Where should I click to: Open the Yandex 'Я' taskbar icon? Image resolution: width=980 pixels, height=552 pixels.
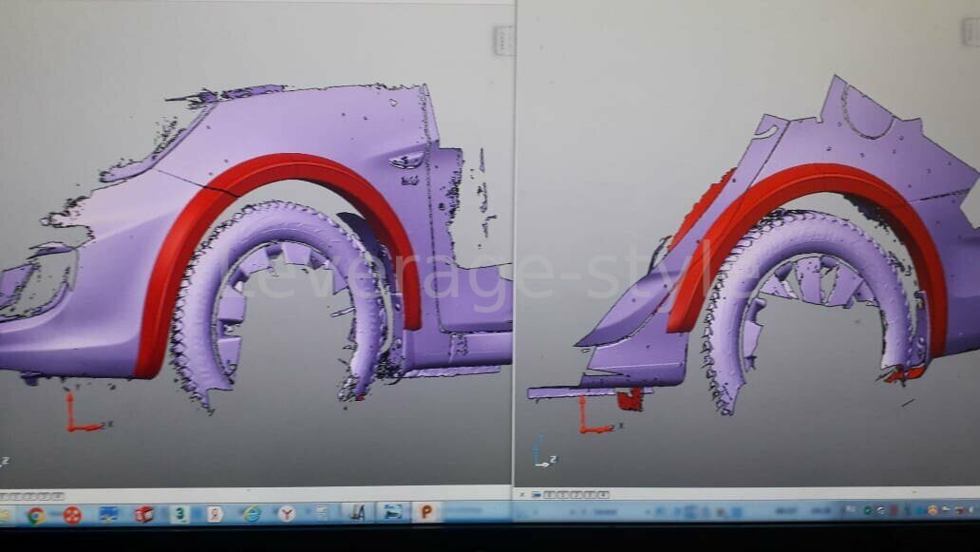[216, 514]
